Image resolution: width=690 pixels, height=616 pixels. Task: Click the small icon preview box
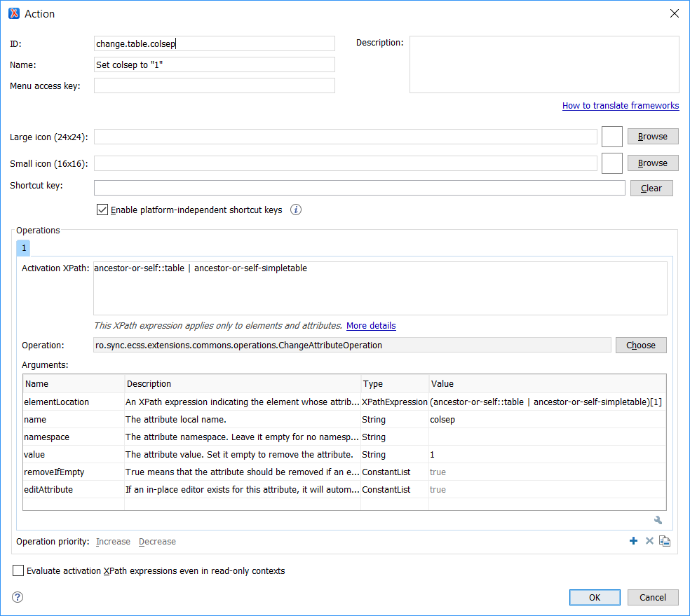(611, 163)
